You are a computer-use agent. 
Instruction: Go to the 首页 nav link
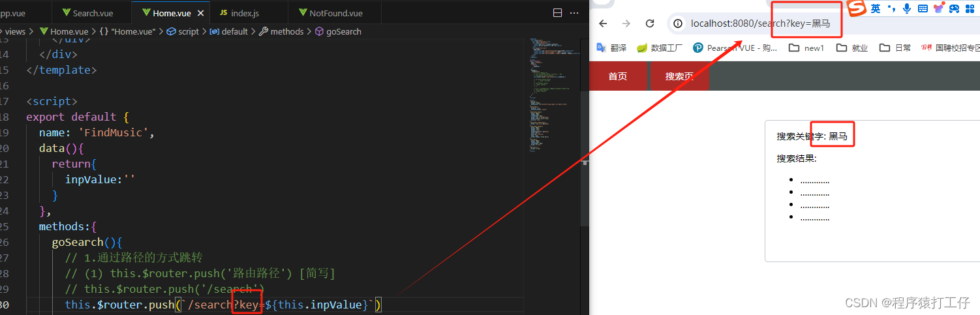pos(618,76)
